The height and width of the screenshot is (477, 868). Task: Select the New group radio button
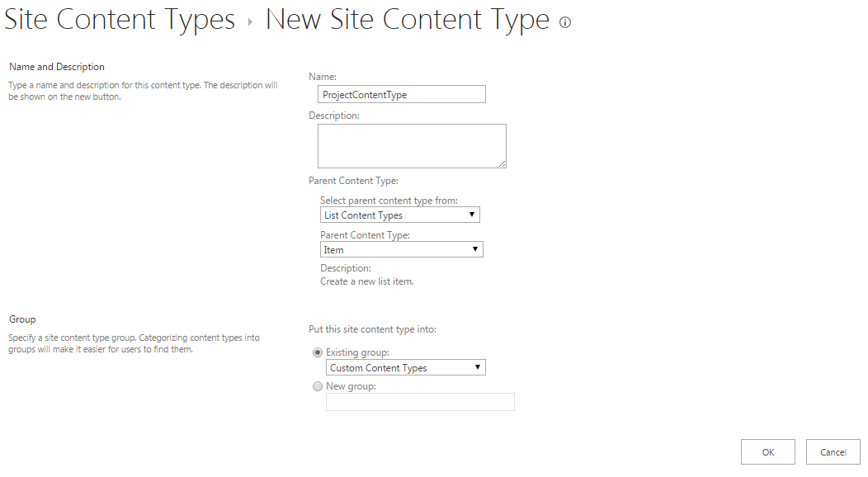point(318,386)
